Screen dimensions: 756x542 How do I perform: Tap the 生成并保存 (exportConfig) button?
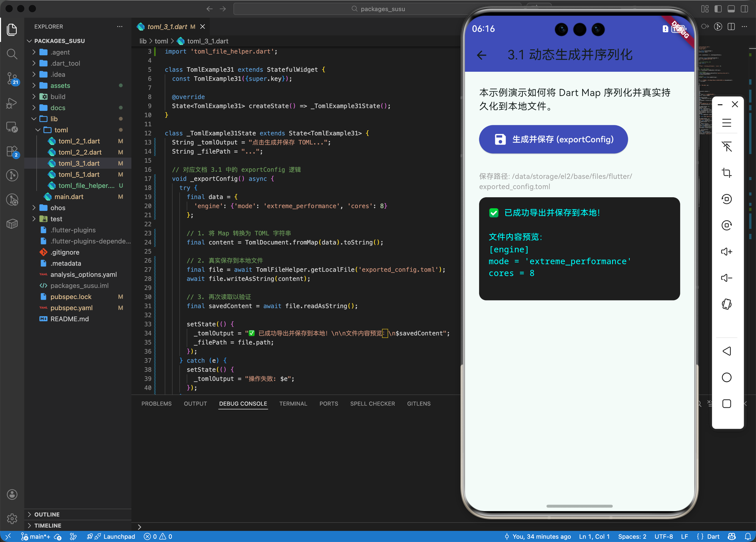[553, 139]
